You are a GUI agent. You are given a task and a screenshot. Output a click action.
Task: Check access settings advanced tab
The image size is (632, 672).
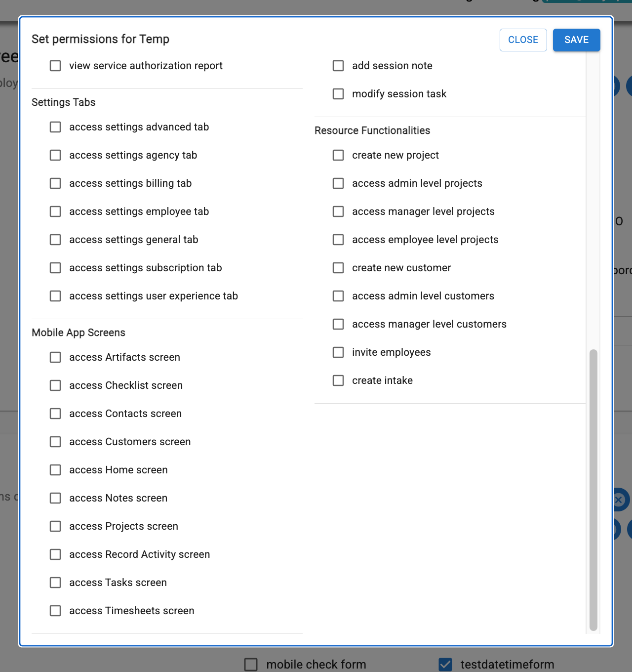(55, 127)
